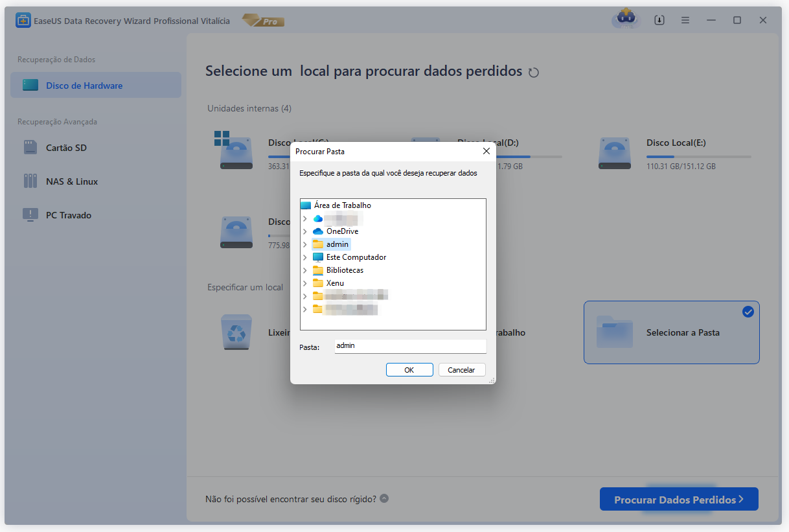Click the OneDrive cloud icon in tree
Image resolution: width=789 pixels, height=532 pixels.
click(317, 231)
